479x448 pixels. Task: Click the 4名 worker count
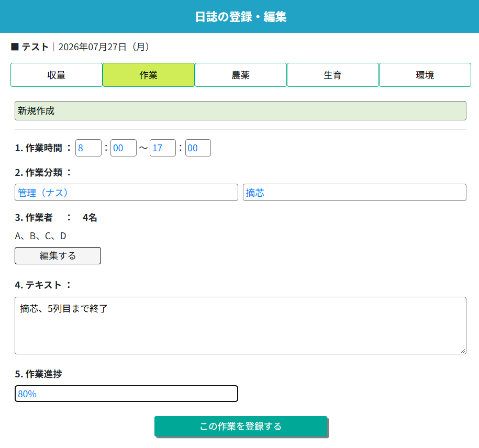90,217
